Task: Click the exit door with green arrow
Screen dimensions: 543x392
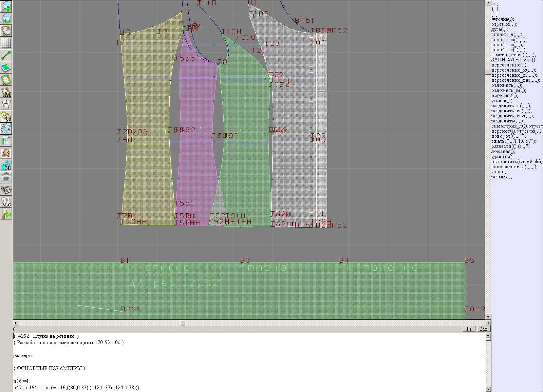Action: (x=6, y=214)
